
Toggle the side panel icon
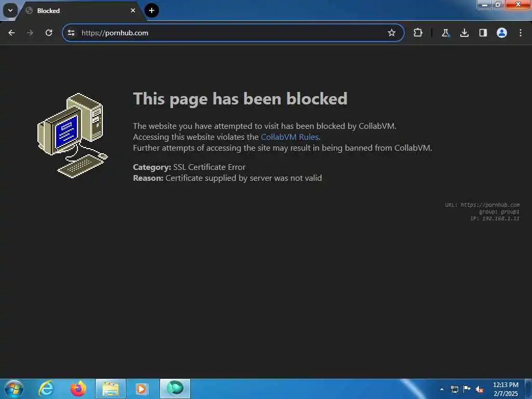(x=483, y=33)
